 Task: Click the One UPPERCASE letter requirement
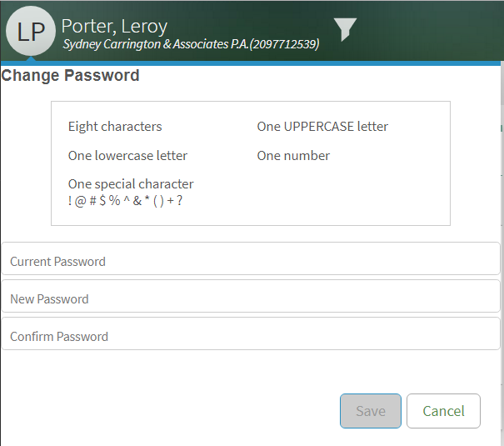coord(322,127)
